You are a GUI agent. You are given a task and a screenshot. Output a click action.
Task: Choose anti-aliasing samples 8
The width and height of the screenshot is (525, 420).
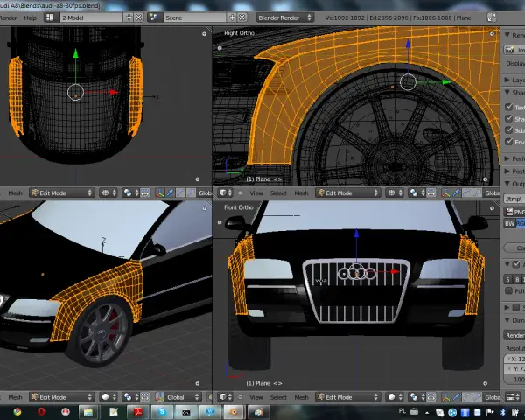click(517, 279)
